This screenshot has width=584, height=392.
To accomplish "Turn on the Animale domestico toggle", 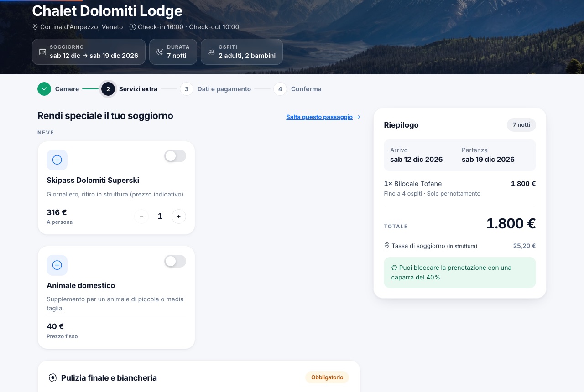I will click(175, 261).
